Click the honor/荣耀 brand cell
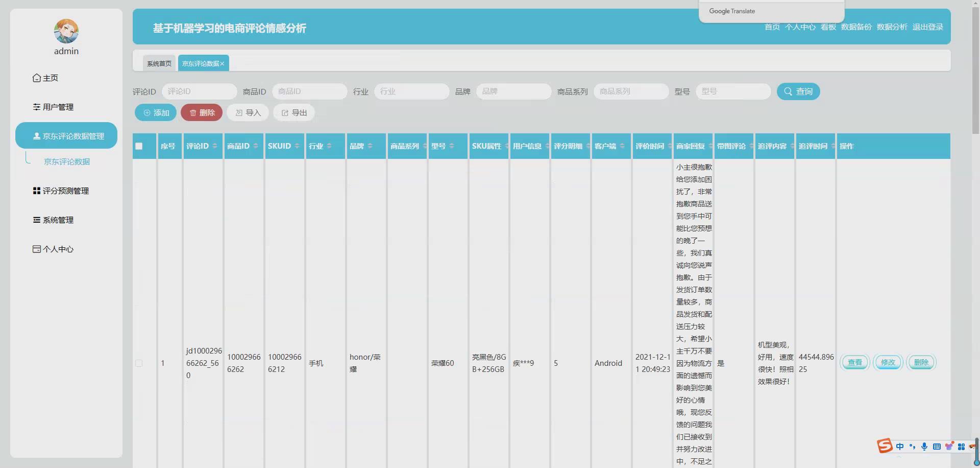This screenshot has width=980, height=468. [x=365, y=363]
